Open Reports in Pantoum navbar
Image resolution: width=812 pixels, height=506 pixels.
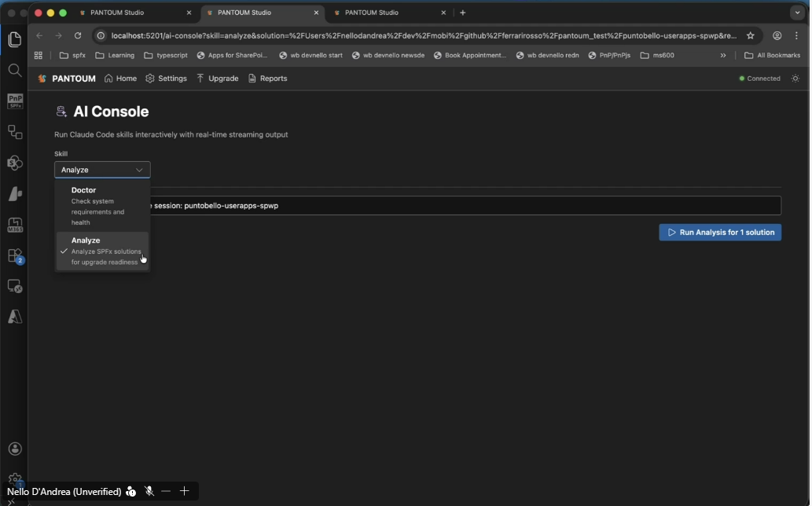(x=267, y=79)
